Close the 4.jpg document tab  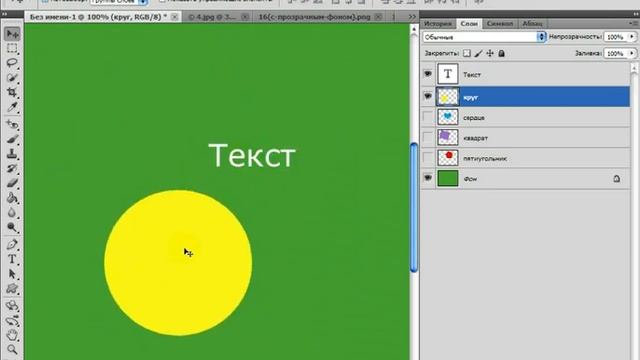click(x=245, y=17)
